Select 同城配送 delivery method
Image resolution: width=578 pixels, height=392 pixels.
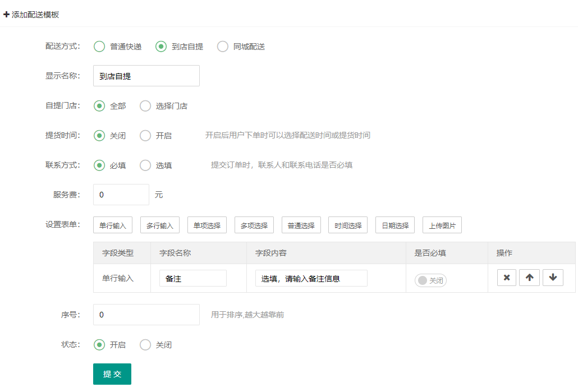pyautogui.click(x=223, y=47)
